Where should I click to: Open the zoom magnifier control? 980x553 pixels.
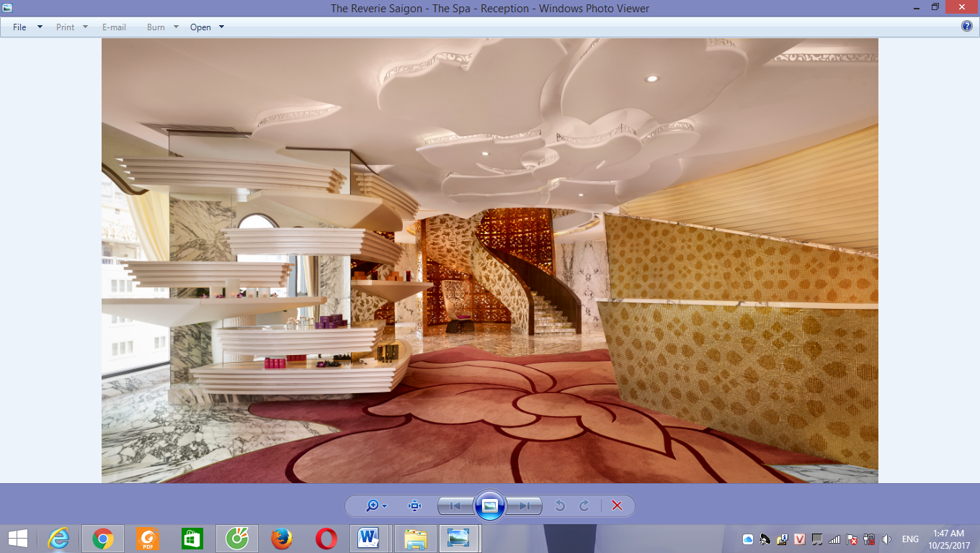click(376, 506)
